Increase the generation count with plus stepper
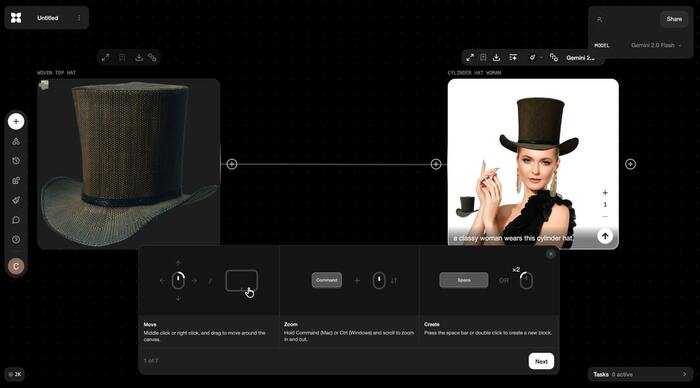 pos(605,193)
